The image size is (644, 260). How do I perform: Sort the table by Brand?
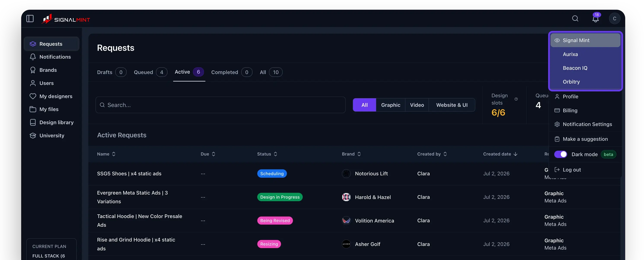click(351, 154)
